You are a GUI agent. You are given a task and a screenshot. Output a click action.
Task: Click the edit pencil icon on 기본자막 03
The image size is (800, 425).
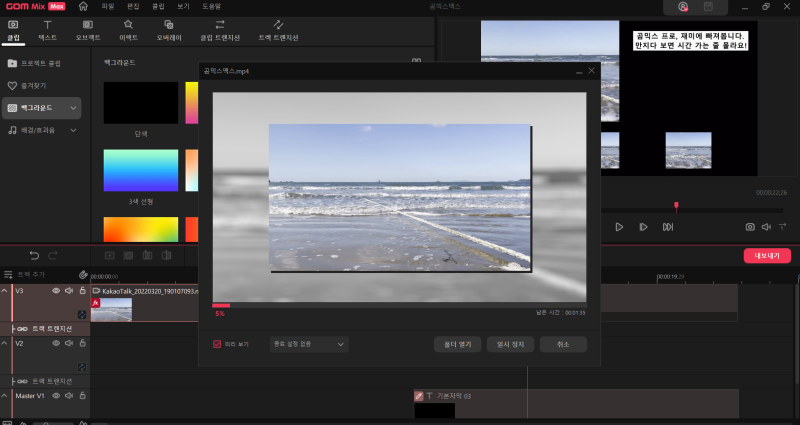coord(419,395)
